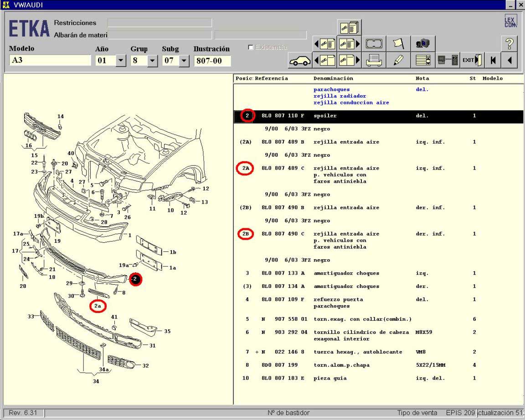Select the torn.alom.p.chapa row
The width and height of the screenshot is (525, 420).
pos(378,365)
